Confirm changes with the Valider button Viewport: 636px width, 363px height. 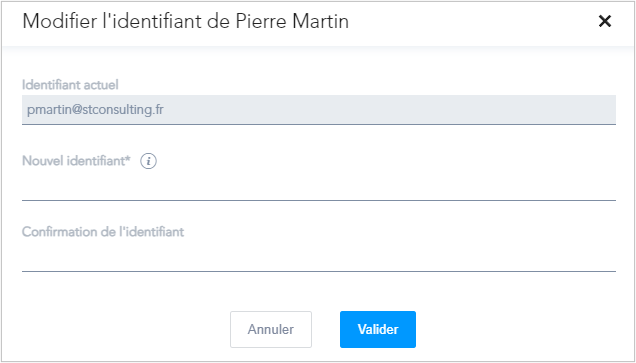(378, 329)
